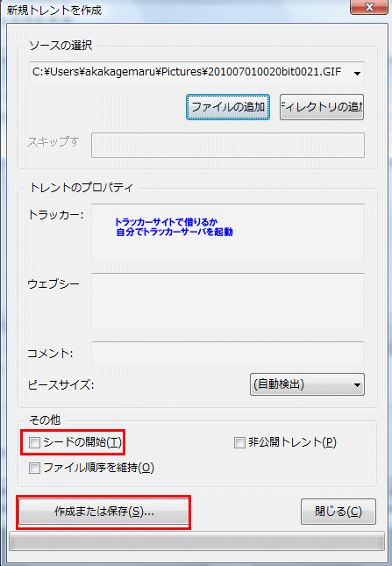Click the その他 group label
The height and width of the screenshot is (566, 392).
click(45, 419)
